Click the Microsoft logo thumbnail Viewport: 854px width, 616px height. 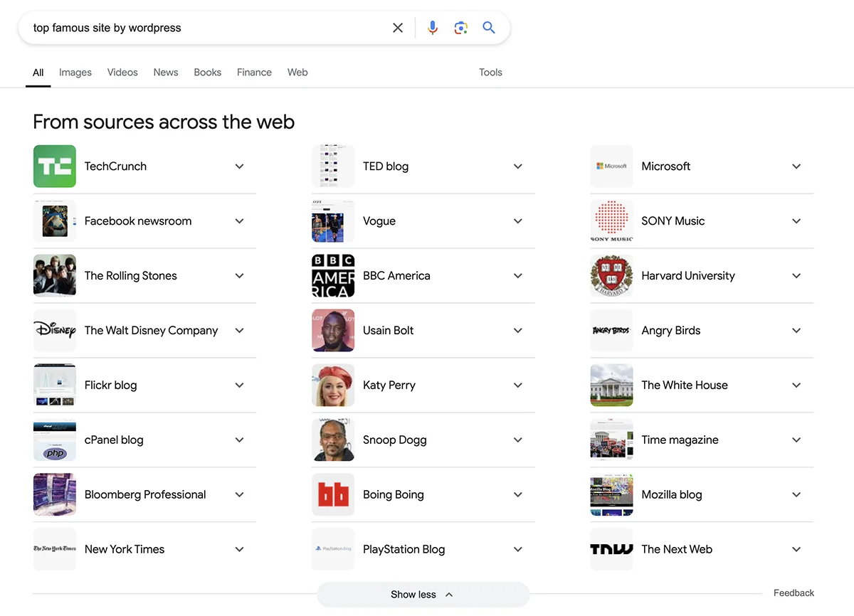[x=611, y=166]
